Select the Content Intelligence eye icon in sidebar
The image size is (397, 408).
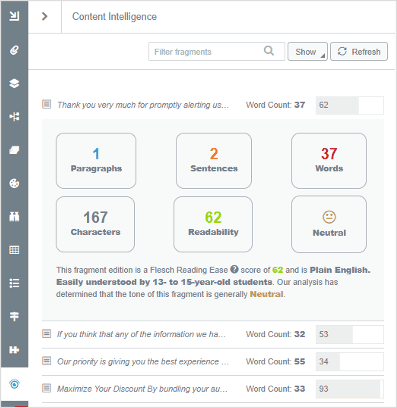14,384
